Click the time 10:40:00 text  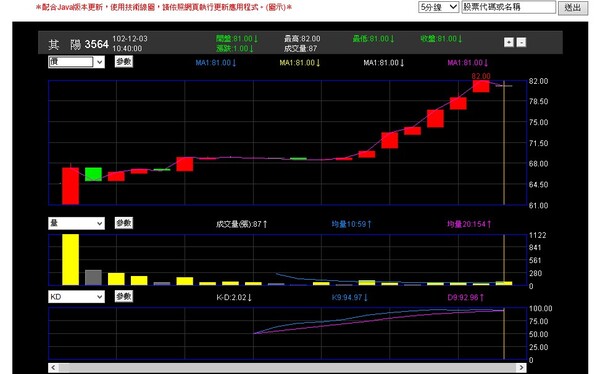127,49
